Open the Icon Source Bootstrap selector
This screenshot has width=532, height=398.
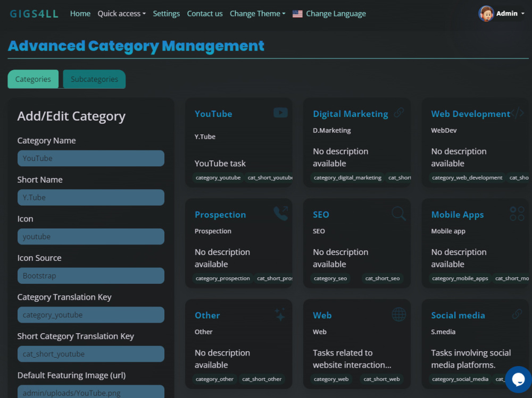(91, 276)
